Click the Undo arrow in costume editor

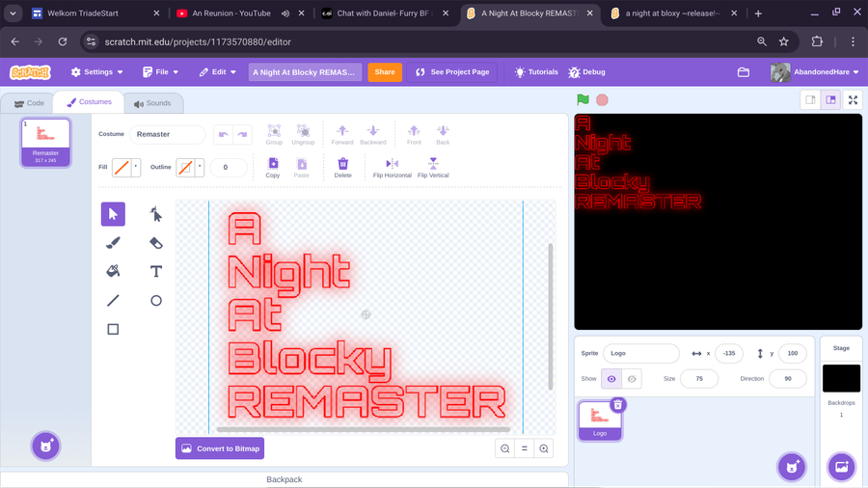coord(223,134)
